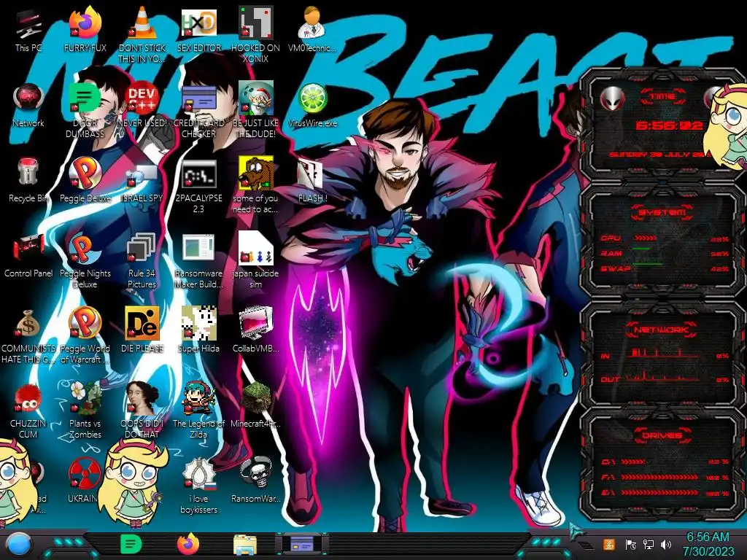Viewport: 747px width, 560px height.
Task: Open the 2PACALYPSE 2.3 console shortcut
Action: pos(198,186)
